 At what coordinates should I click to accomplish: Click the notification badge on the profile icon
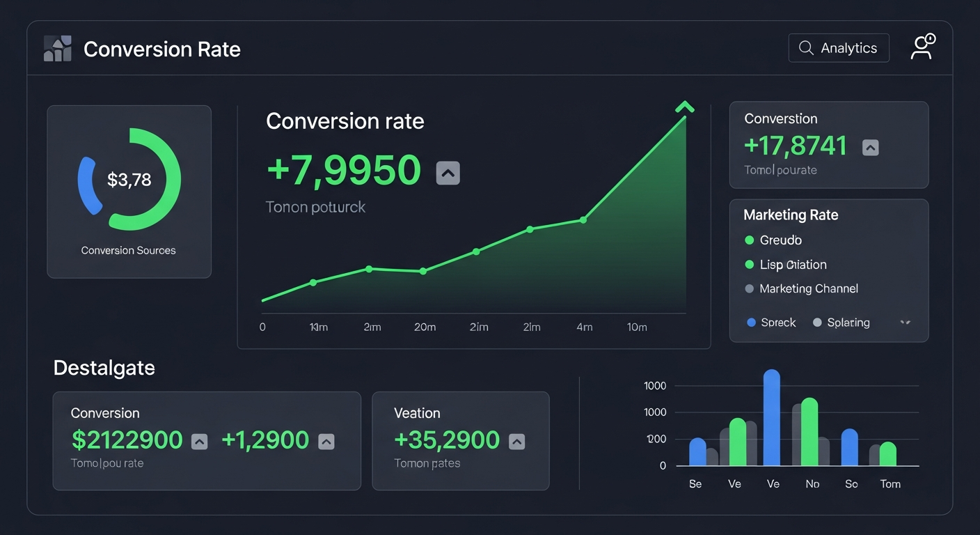(x=931, y=38)
